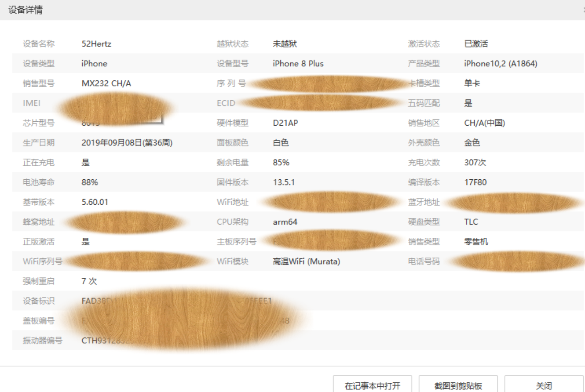This screenshot has width=585, height=392.
Task: Click the sales region CH/A(中国) value
Action: point(484,123)
